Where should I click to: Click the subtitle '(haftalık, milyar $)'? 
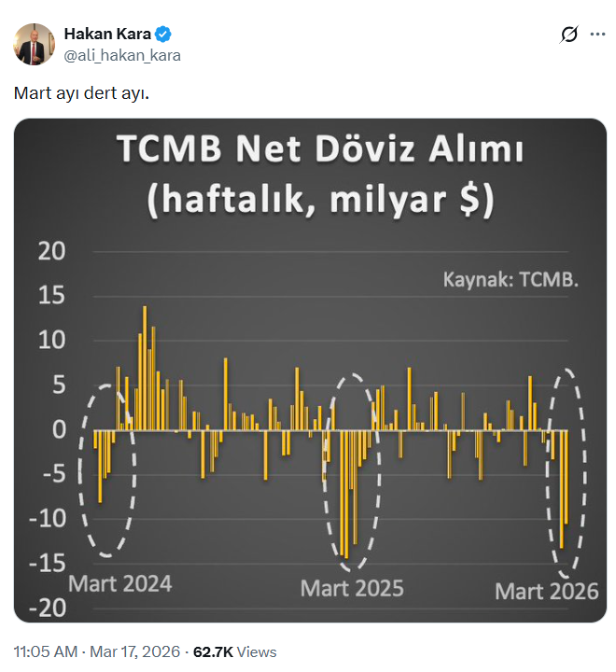click(319, 200)
